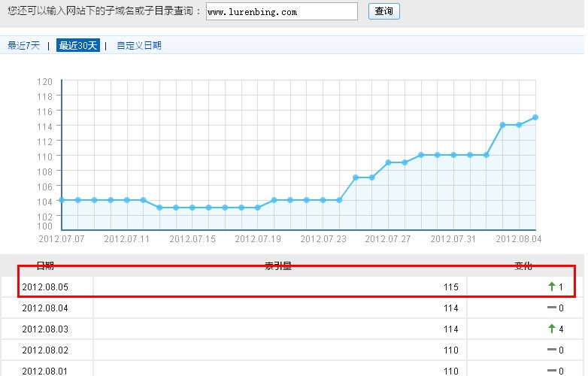
Task: Click the last chart data point at 115
Action: pyautogui.click(x=535, y=117)
